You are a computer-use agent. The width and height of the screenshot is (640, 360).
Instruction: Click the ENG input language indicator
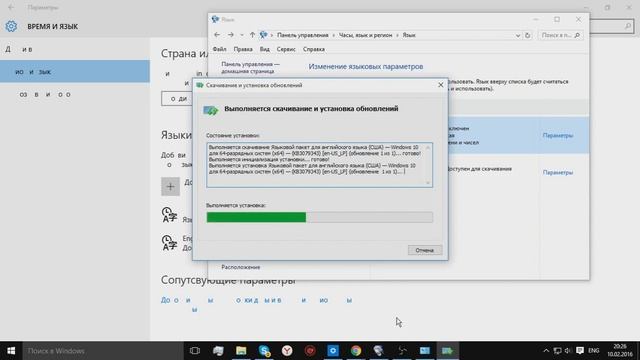click(593, 351)
